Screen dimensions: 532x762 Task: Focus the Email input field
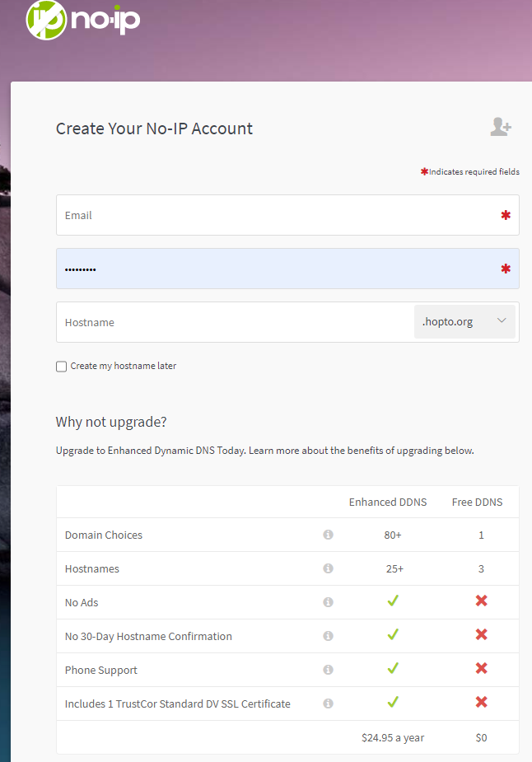pos(287,215)
